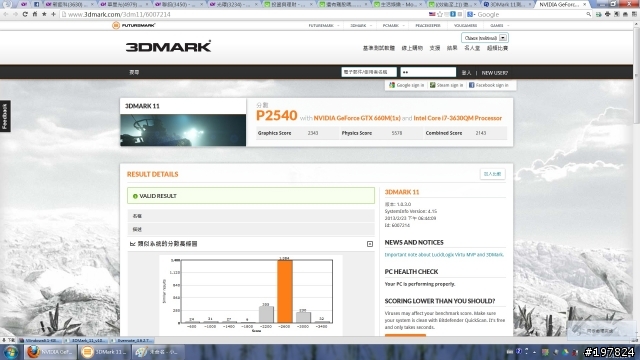Click the browser forward arrow
640x360 pixels.
[15, 14]
